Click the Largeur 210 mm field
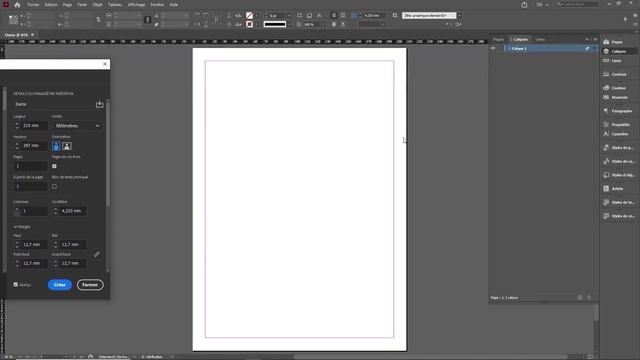 [34, 126]
